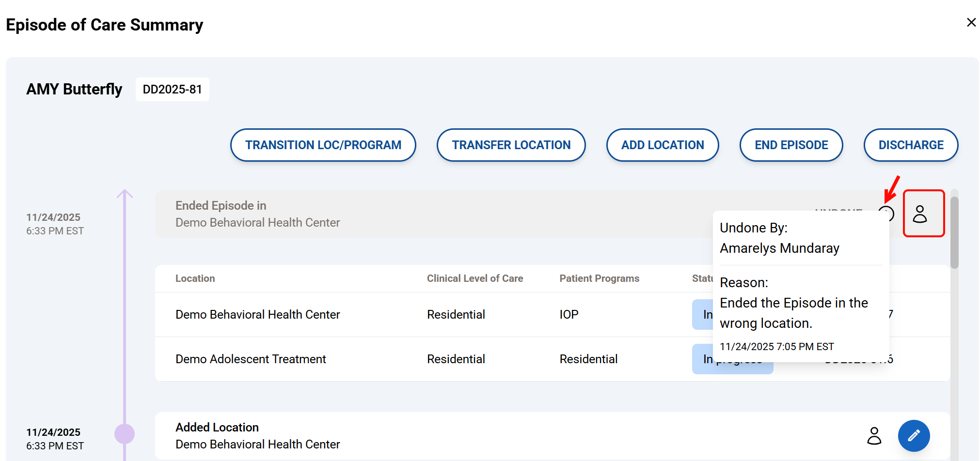
Task: Click the Add Location button
Action: 662,145
